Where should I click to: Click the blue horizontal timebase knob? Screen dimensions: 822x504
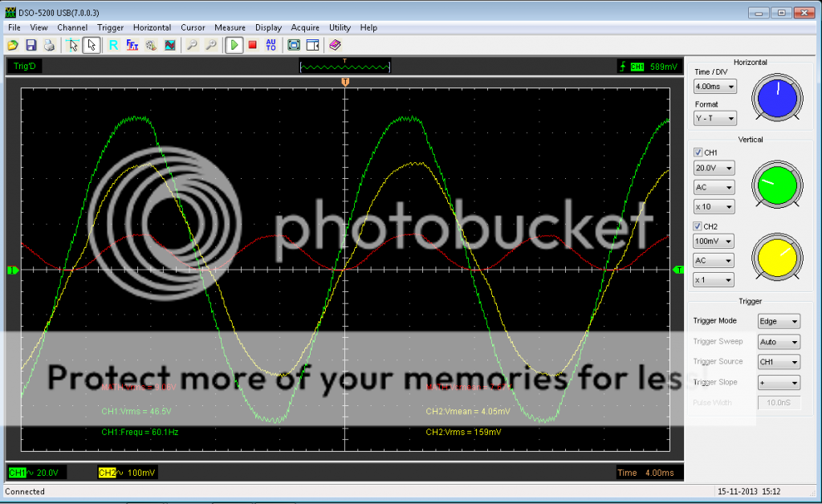point(777,98)
